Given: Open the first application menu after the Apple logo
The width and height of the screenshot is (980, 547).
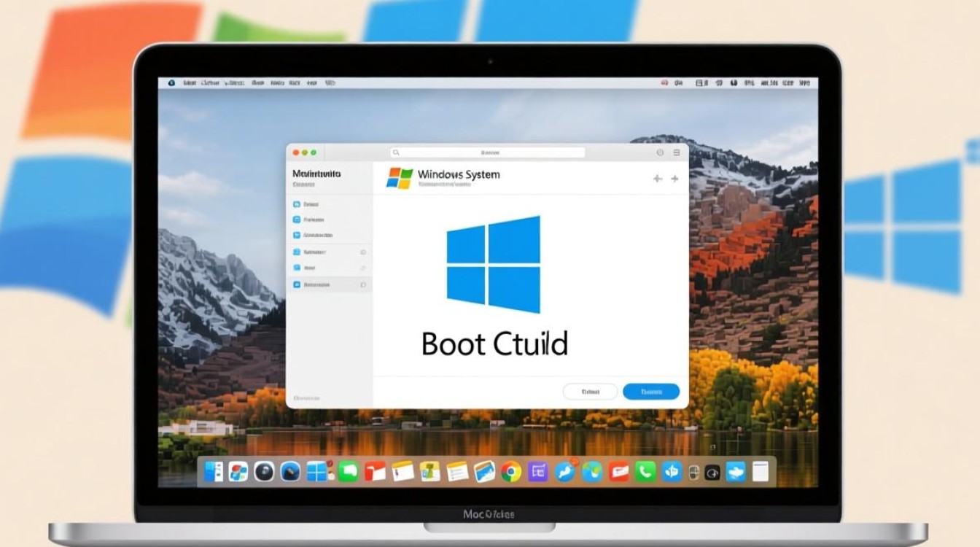Looking at the screenshot, I should 190,82.
